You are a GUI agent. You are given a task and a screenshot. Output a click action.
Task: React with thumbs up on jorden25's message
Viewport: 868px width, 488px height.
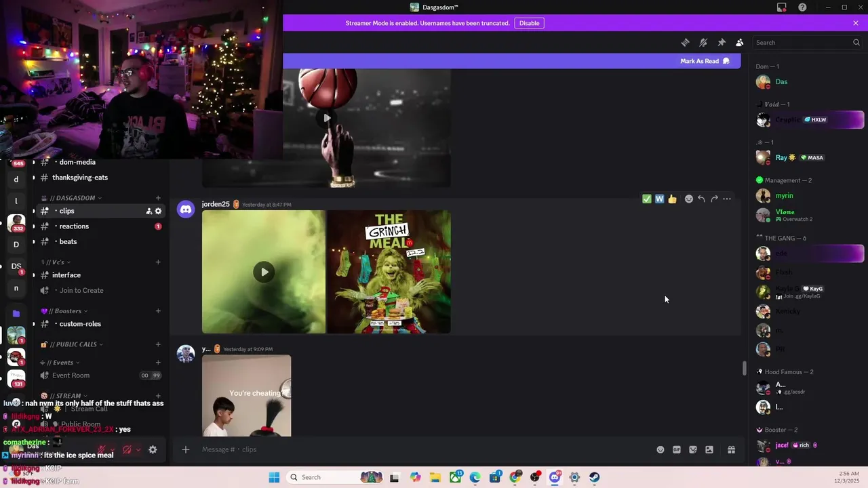672,199
